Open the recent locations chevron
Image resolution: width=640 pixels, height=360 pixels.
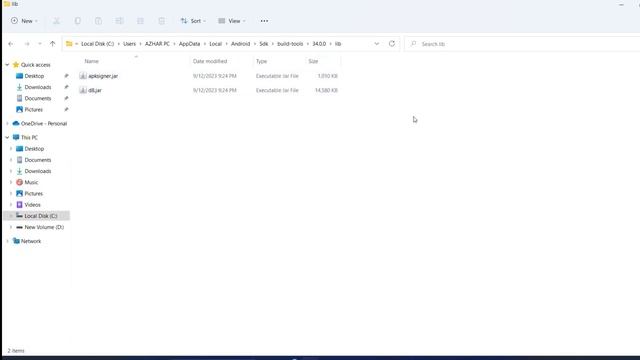coord(40,44)
